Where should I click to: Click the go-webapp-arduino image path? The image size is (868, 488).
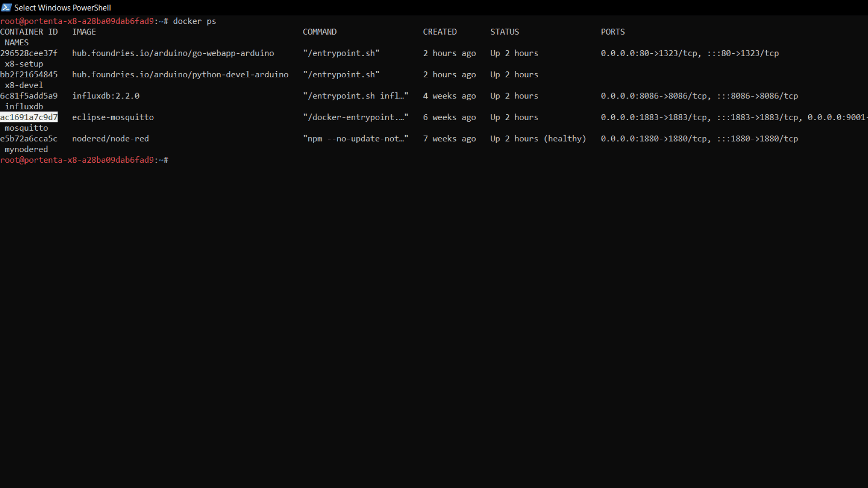click(173, 53)
